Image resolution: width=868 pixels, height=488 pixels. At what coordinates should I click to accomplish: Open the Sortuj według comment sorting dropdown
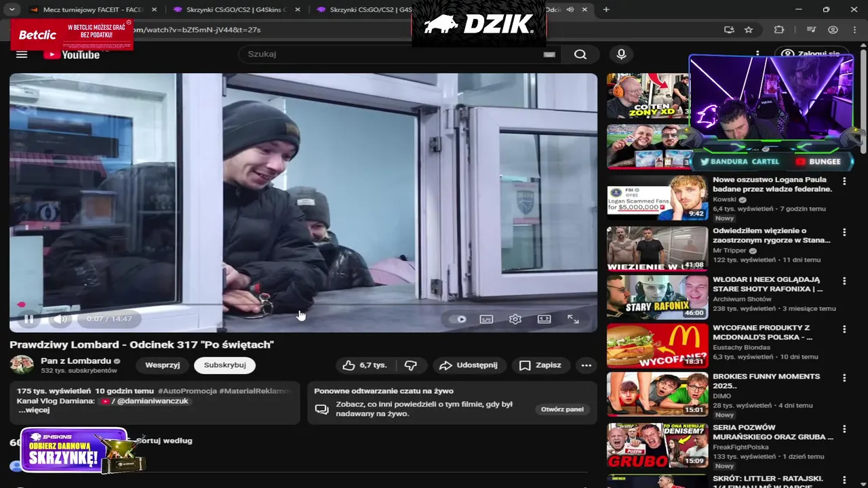pyautogui.click(x=164, y=441)
